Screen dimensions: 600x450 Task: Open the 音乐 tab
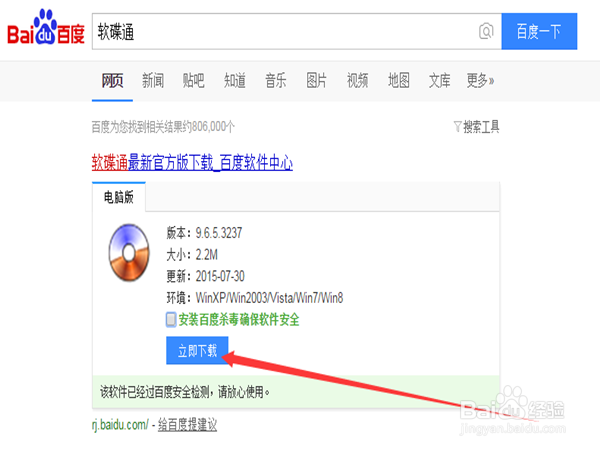coord(276,81)
